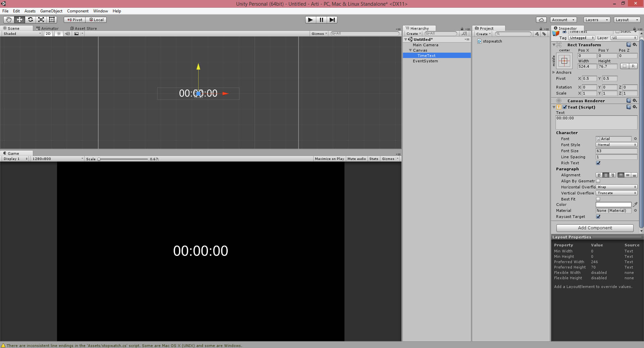
Task: Open the Horizontal Overflow Wrap dropdown
Action: coord(616,187)
